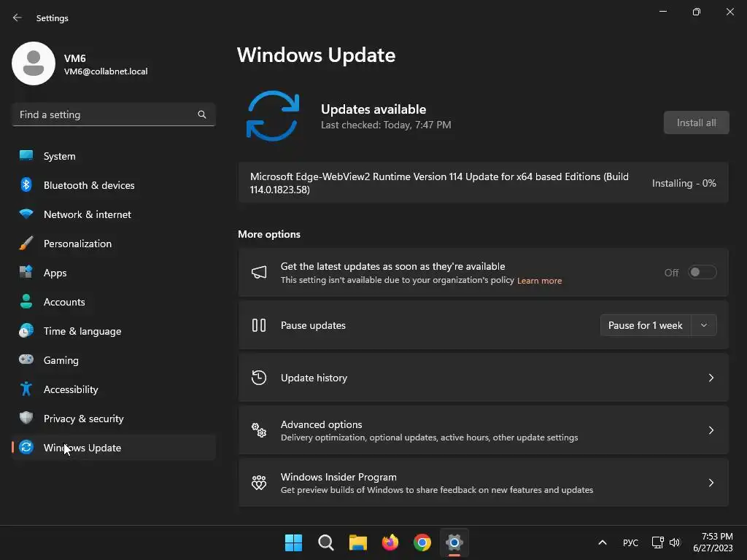Click the Update history clock icon
Screen dimensions: 747x560
tap(259, 378)
